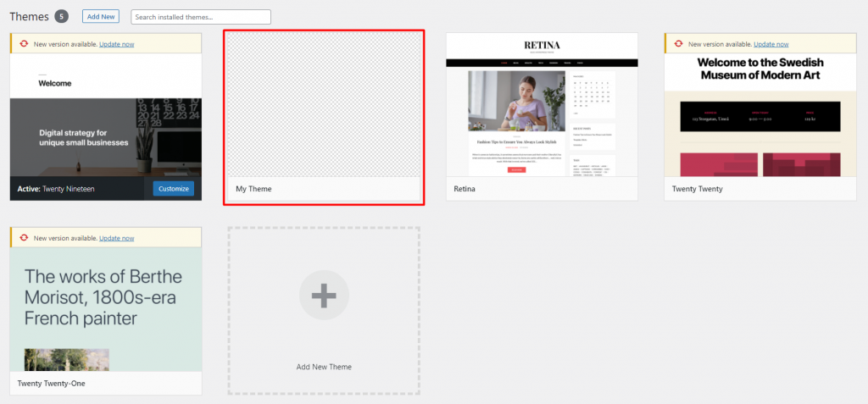Click Update now link on Twenty Nineteen
Screen dimensions: 868x404
pyautogui.click(x=117, y=44)
